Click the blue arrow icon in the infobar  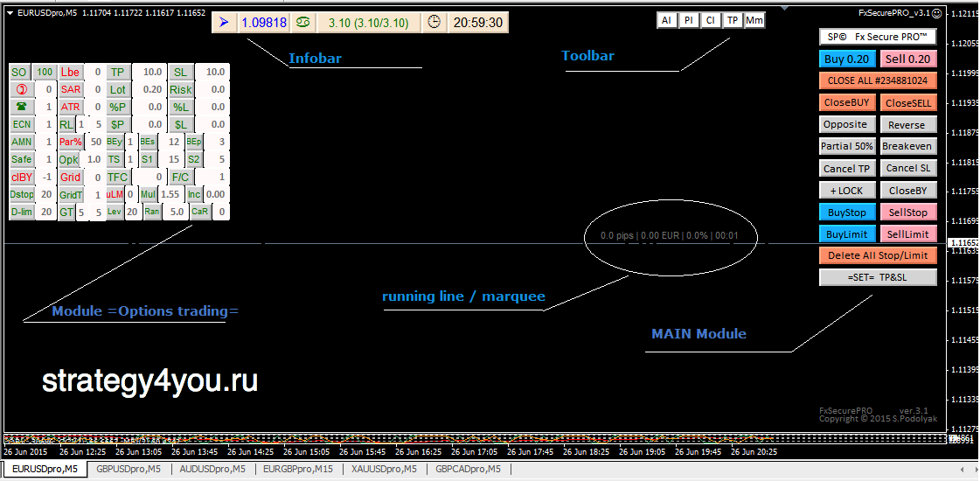pos(224,23)
